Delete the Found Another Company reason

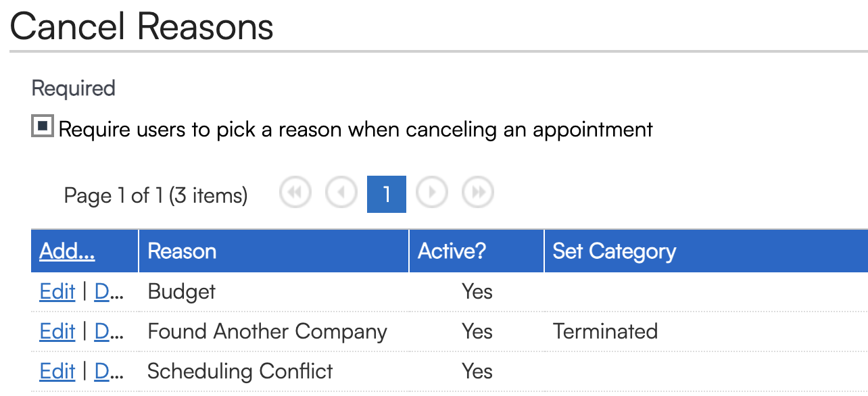pyautogui.click(x=108, y=332)
